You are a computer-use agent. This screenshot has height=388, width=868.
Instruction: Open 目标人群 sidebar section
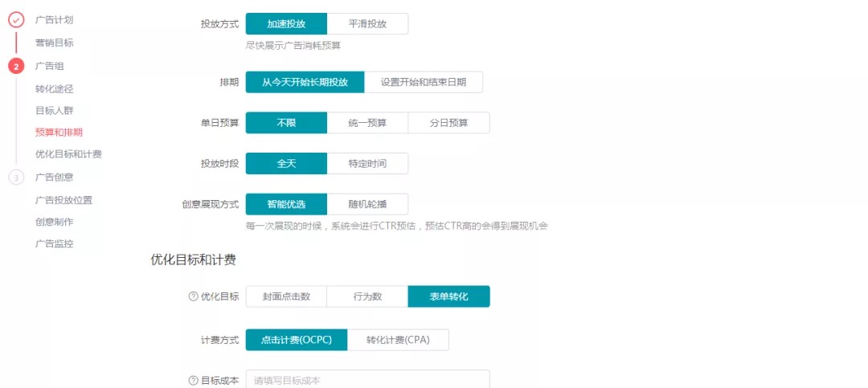point(55,110)
